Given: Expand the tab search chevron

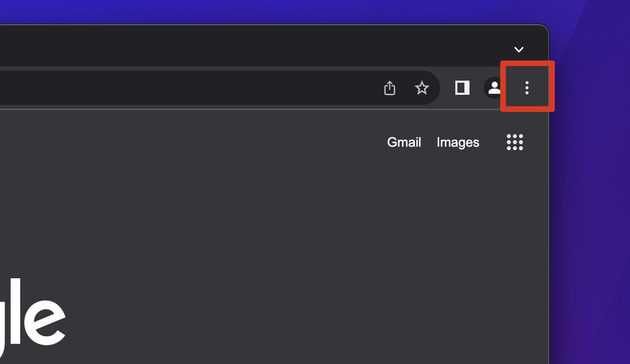Looking at the screenshot, I should coord(518,49).
